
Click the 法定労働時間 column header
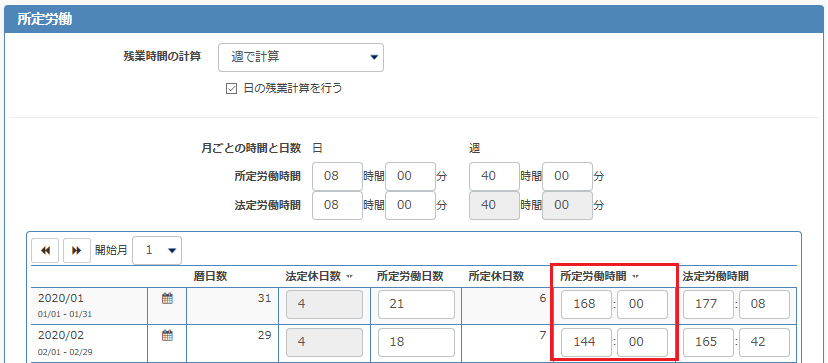pos(715,276)
